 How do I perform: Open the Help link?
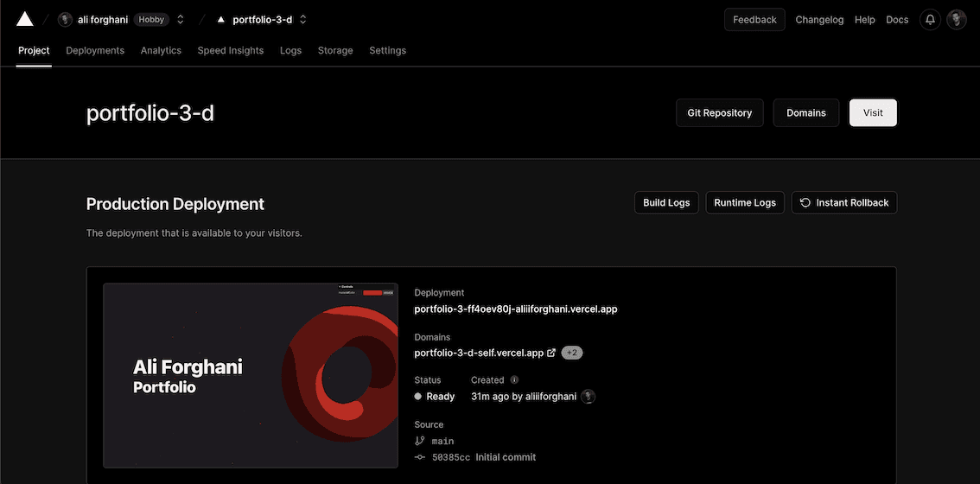(x=864, y=20)
